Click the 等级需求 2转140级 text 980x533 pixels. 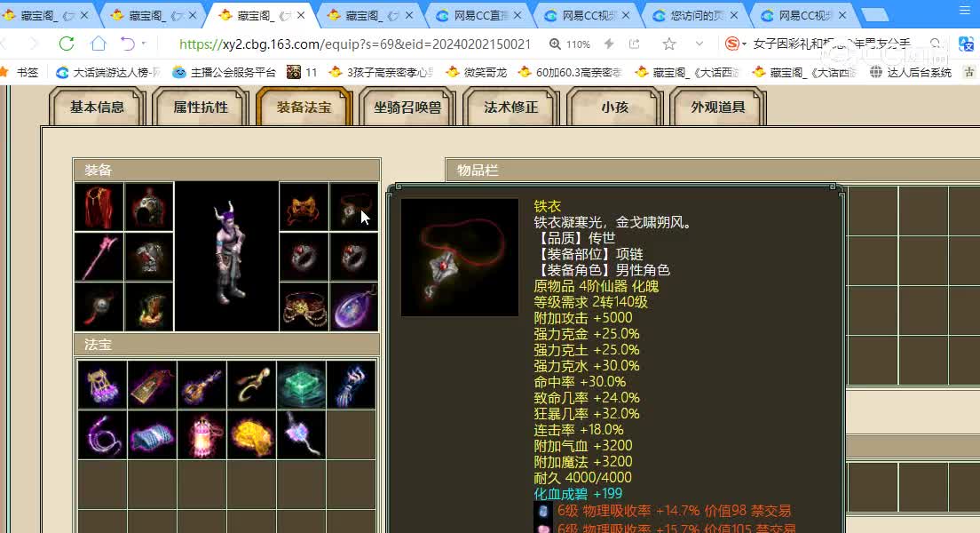coord(590,302)
